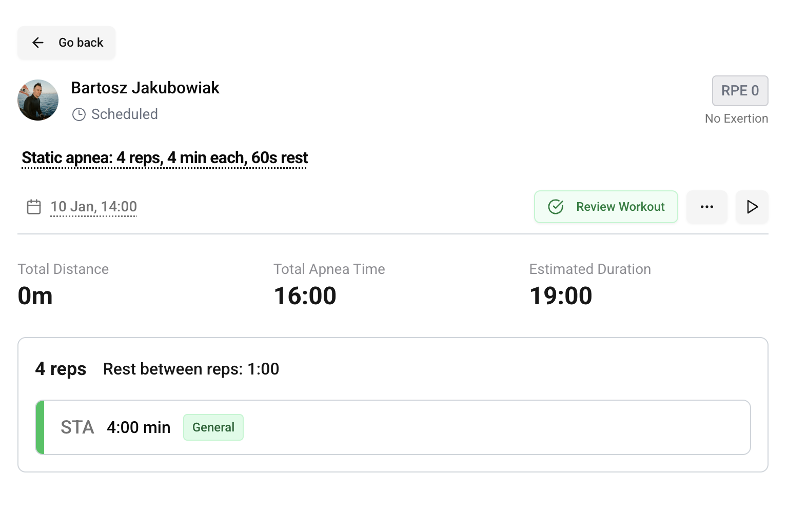Edit the Static apnea workout title
The height and width of the screenshot is (532, 787).
click(165, 158)
